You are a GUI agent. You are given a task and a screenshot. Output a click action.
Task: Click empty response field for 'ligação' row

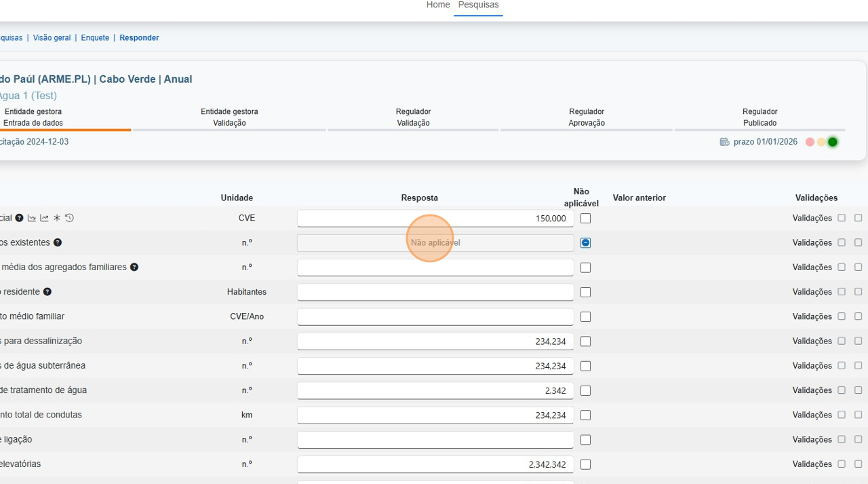(x=435, y=440)
